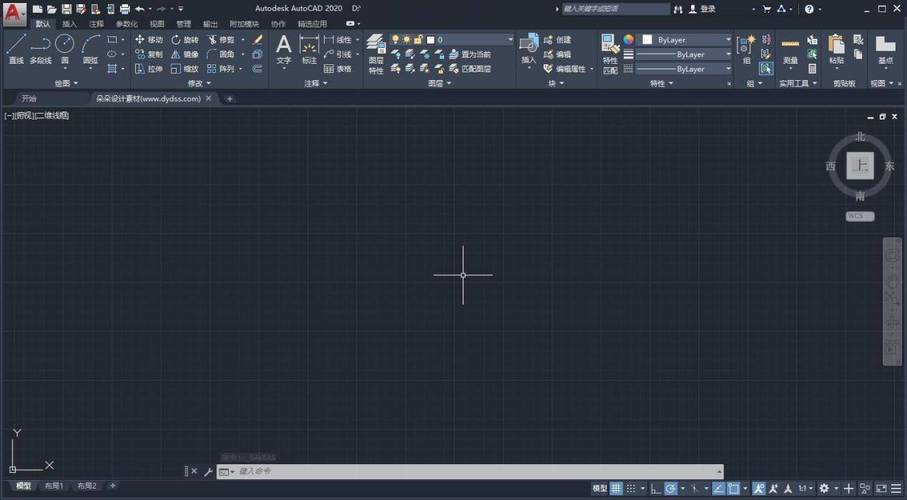Expand the layer selection dropdown
Viewport: 907px width, 500px height.
508,40
